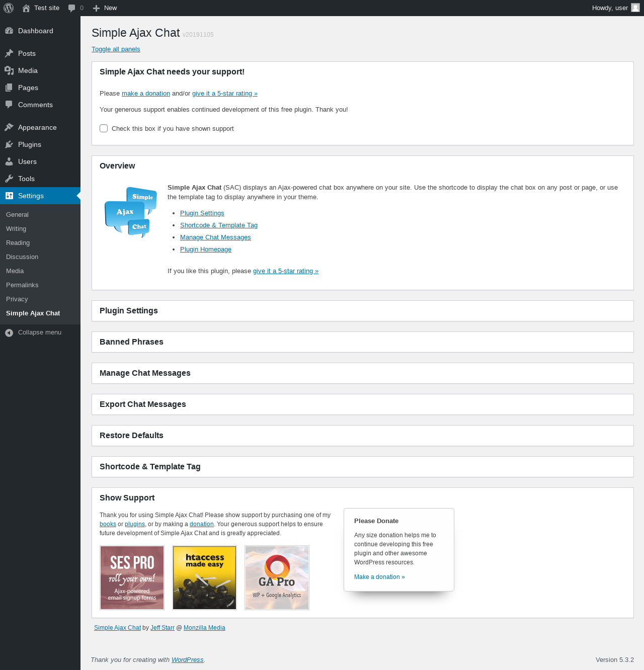The width and height of the screenshot is (644, 670).
Task: Click the Comments speech bubble icon in the sidebar
Action: (9, 105)
